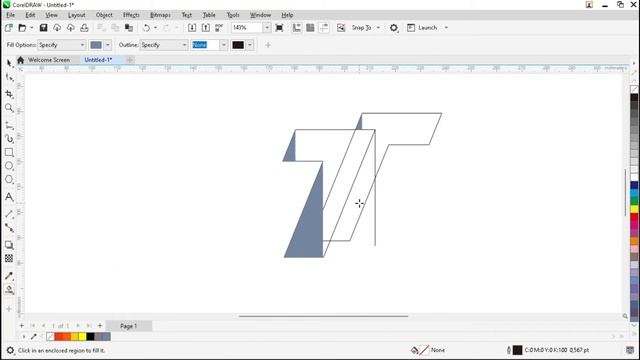Select the Pick tool in toolbox
The width and height of the screenshot is (640, 360).
coord(9,63)
